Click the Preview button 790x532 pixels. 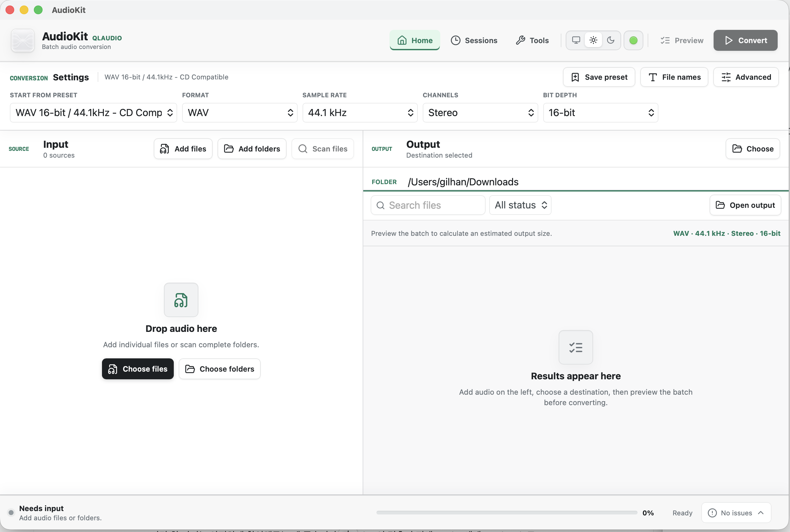(x=682, y=40)
